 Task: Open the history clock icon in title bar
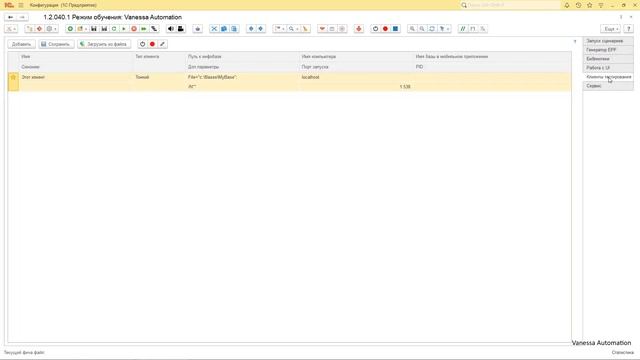point(578,5)
